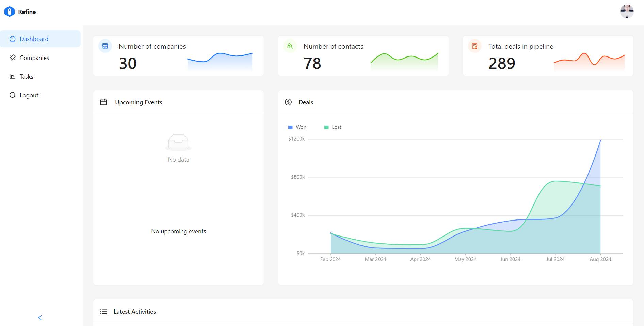
Task: Click the 'Latest Activities' heading
Action: tap(135, 312)
